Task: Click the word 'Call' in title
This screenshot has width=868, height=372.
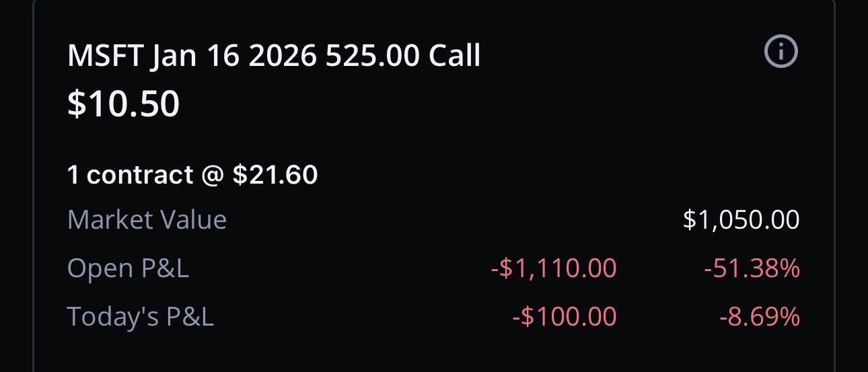Action: point(455,57)
